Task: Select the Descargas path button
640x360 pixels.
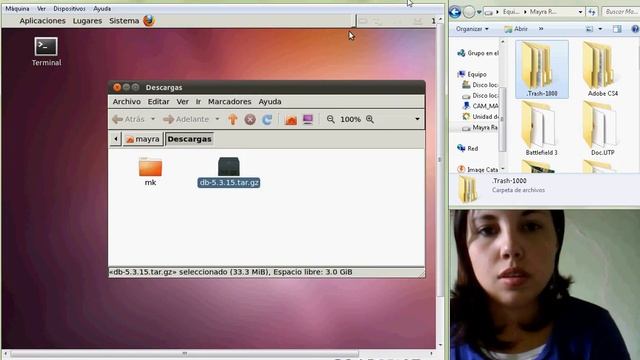Action: click(189, 139)
